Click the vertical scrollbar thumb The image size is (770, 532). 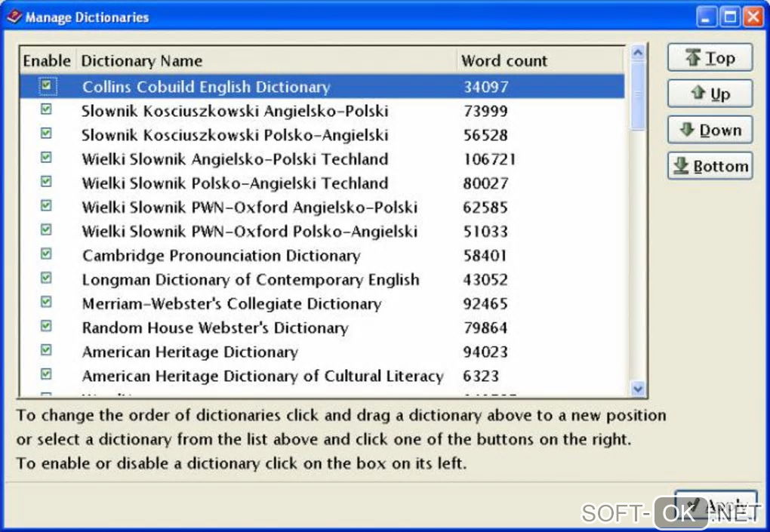tap(638, 95)
